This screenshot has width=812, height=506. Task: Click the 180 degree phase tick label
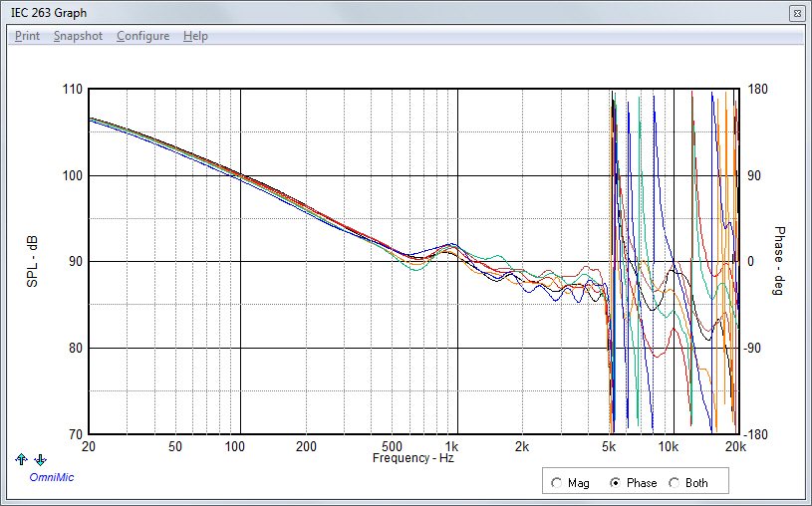click(757, 90)
